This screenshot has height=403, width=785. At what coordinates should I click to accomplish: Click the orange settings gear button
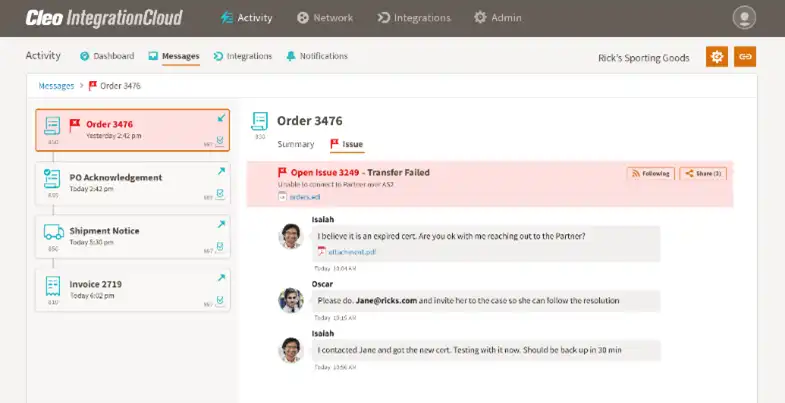(x=717, y=57)
